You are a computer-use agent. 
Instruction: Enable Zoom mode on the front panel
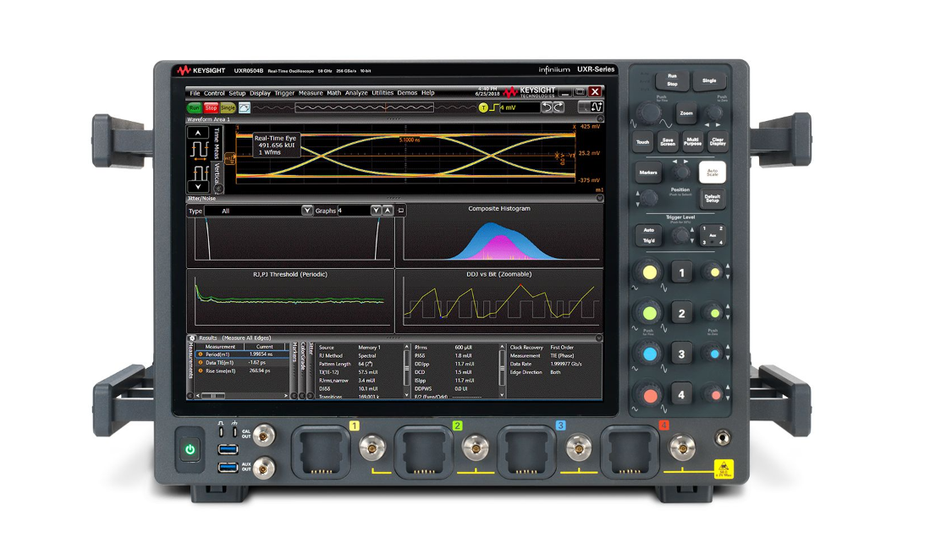[x=687, y=112]
